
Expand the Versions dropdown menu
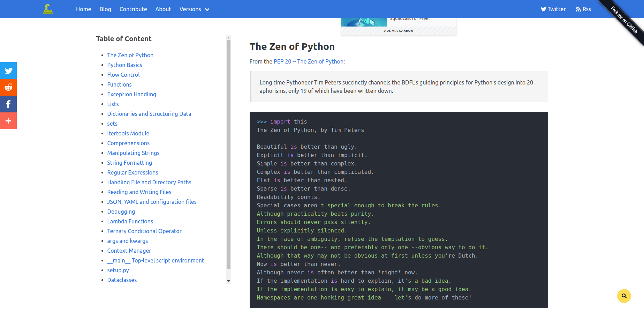click(x=194, y=9)
